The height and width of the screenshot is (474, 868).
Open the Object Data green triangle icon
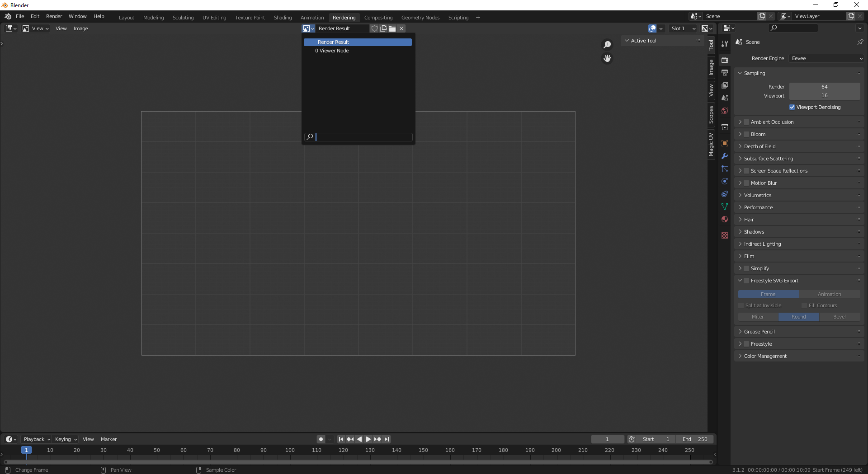point(725,206)
